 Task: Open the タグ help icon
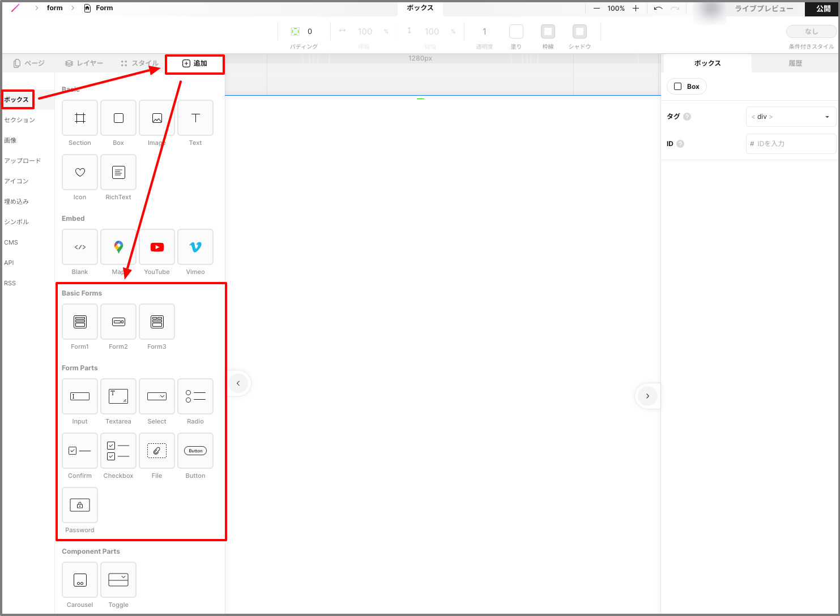point(687,117)
